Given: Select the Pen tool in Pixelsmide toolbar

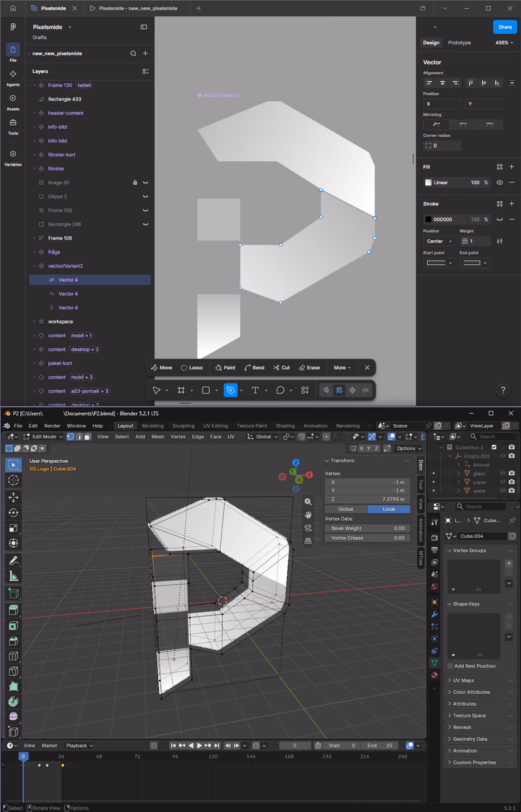Looking at the screenshot, I should click(231, 390).
